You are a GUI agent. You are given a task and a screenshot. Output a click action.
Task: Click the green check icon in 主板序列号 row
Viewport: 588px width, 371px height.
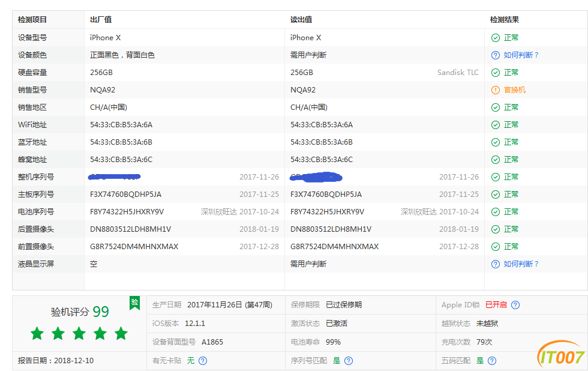point(496,195)
